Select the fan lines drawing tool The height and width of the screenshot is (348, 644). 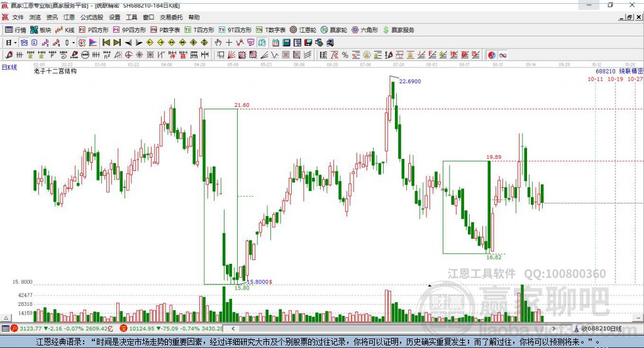[x=231, y=55]
